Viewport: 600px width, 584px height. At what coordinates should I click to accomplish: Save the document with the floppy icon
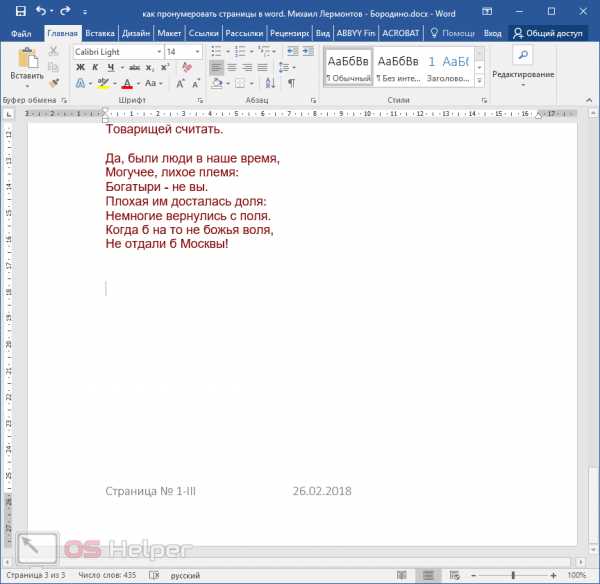tap(21, 11)
